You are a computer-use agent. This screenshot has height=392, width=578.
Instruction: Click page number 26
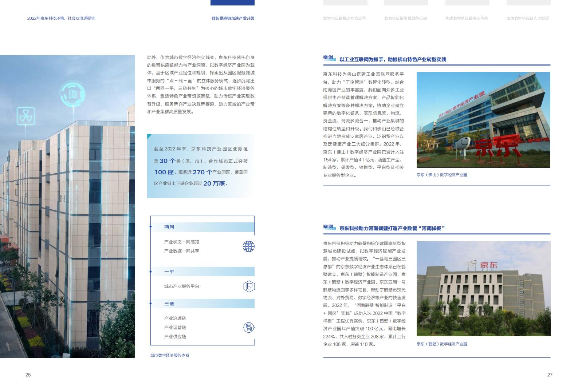click(x=28, y=375)
